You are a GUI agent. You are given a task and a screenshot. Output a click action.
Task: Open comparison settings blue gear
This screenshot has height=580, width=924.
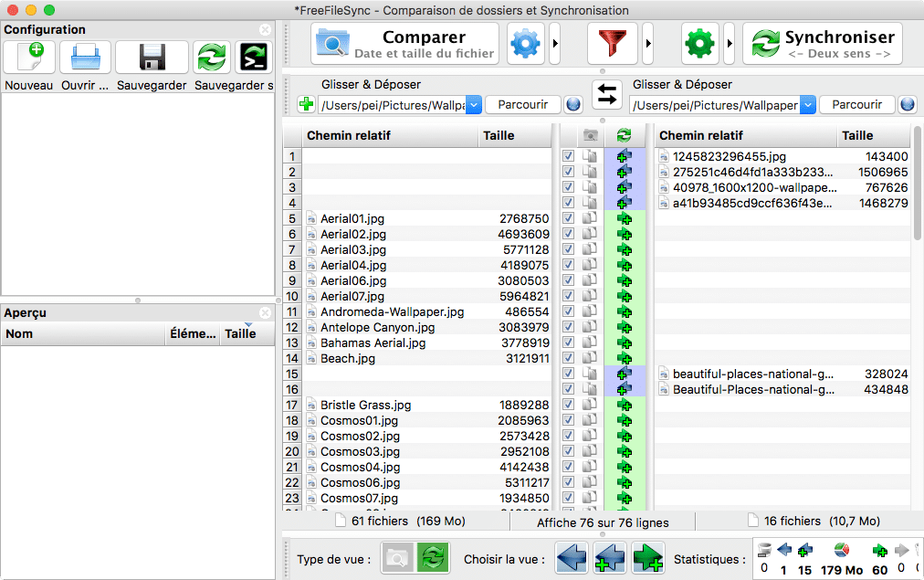pos(525,44)
